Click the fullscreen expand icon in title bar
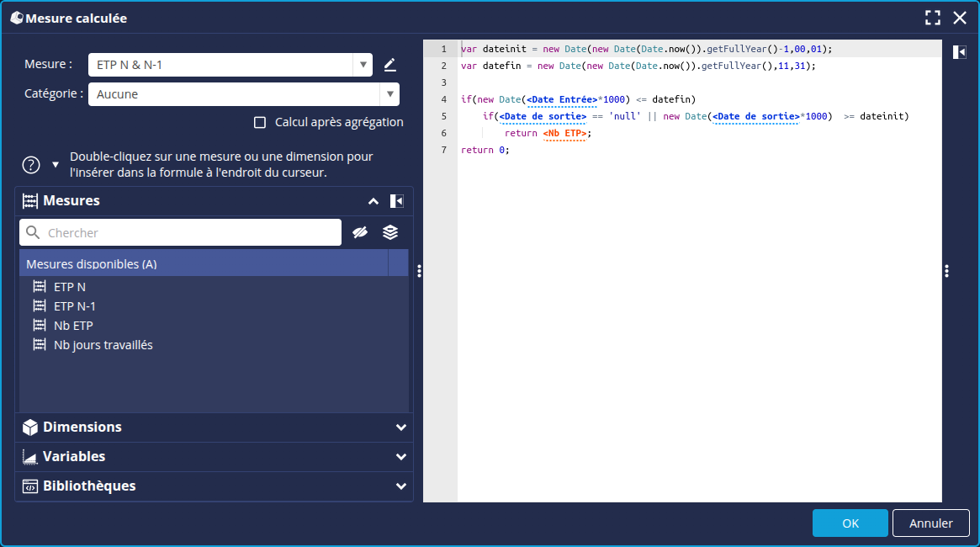This screenshot has width=980, height=547. tap(932, 18)
